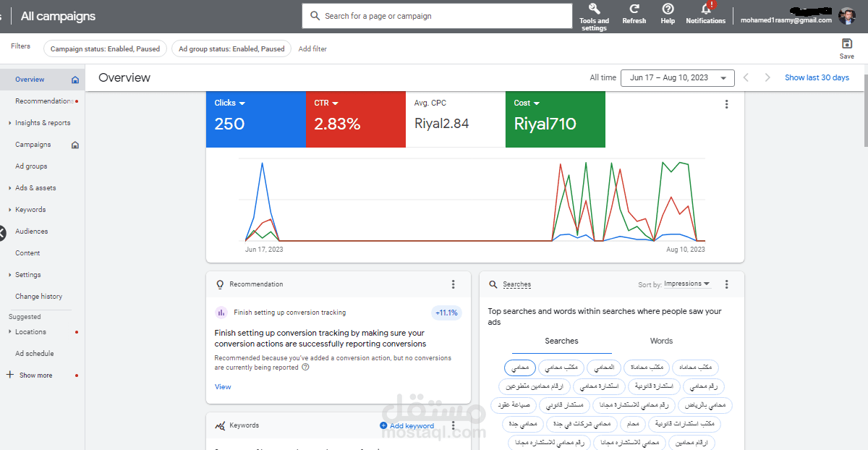Open Recommendations in the sidebar
The height and width of the screenshot is (450, 868).
[44, 101]
